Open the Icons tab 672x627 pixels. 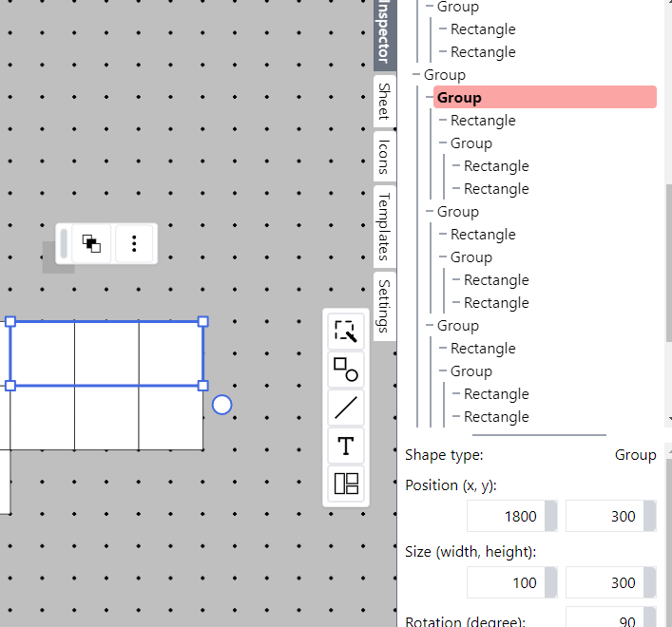pyautogui.click(x=384, y=157)
